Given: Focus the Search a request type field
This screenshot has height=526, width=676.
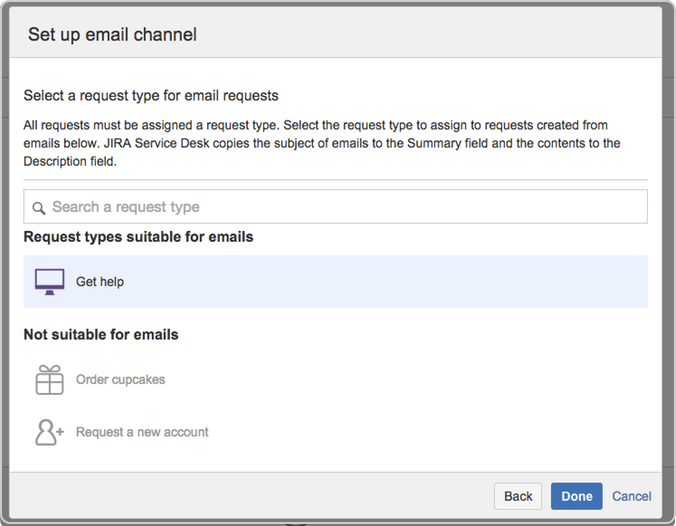Looking at the screenshot, I should click(335, 207).
